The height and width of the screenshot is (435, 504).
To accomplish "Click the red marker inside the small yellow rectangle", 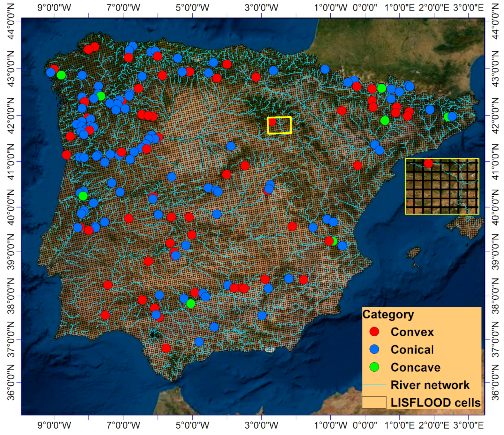I will [x=272, y=122].
